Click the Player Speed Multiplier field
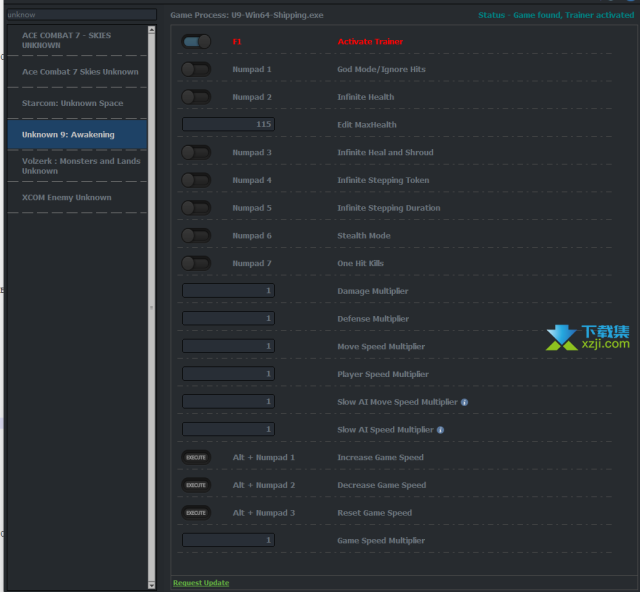640x592 pixels. coord(228,374)
